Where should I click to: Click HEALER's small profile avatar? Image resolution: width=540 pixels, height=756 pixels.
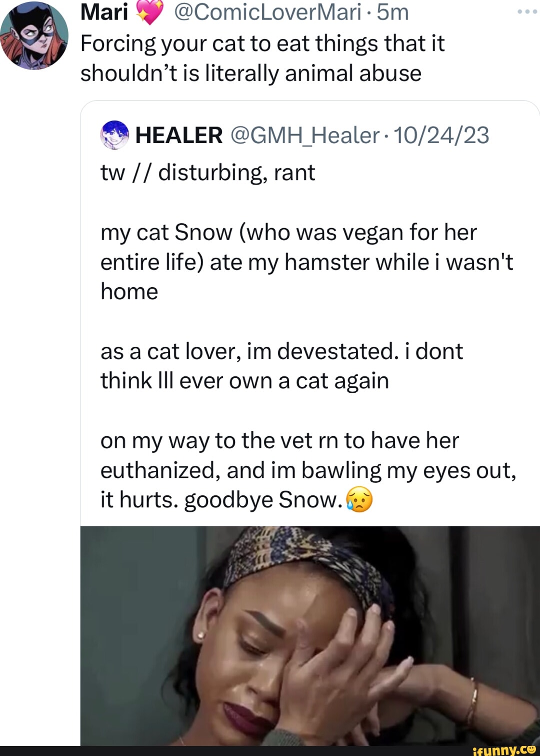[x=114, y=135]
